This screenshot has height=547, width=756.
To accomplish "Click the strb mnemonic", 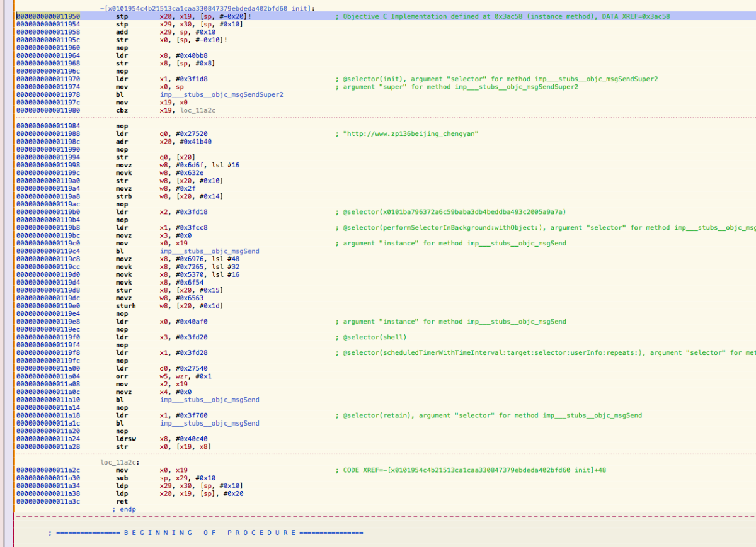I will tap(124, 196).
